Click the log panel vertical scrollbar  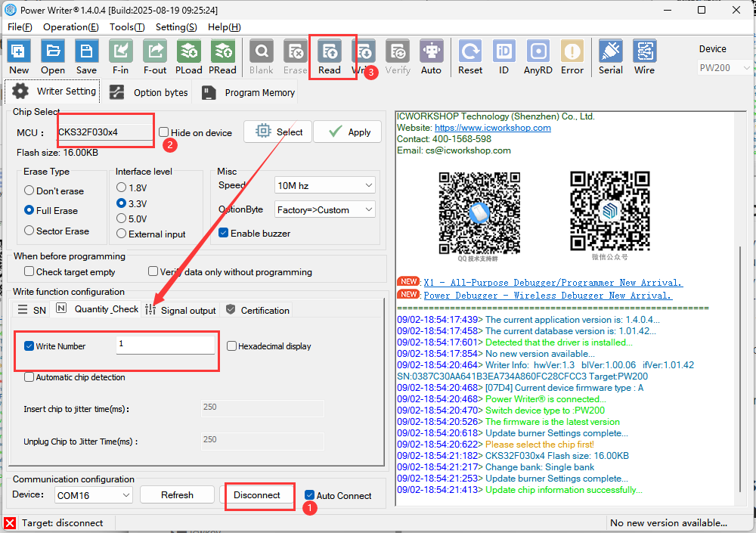pos(741,369)
